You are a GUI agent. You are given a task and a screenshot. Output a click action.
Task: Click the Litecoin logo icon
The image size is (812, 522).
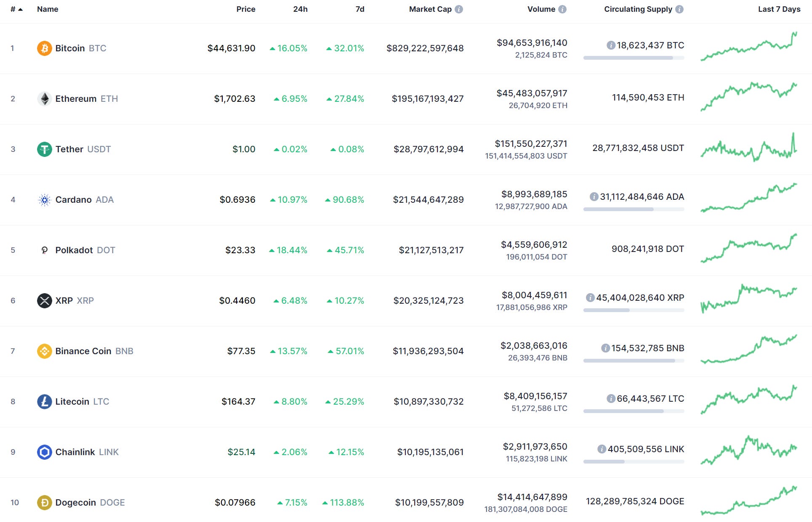tap(44, 401)
